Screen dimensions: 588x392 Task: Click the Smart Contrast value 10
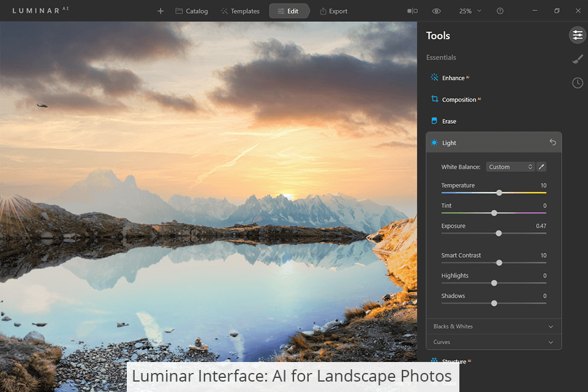click(x=543, y=255)
